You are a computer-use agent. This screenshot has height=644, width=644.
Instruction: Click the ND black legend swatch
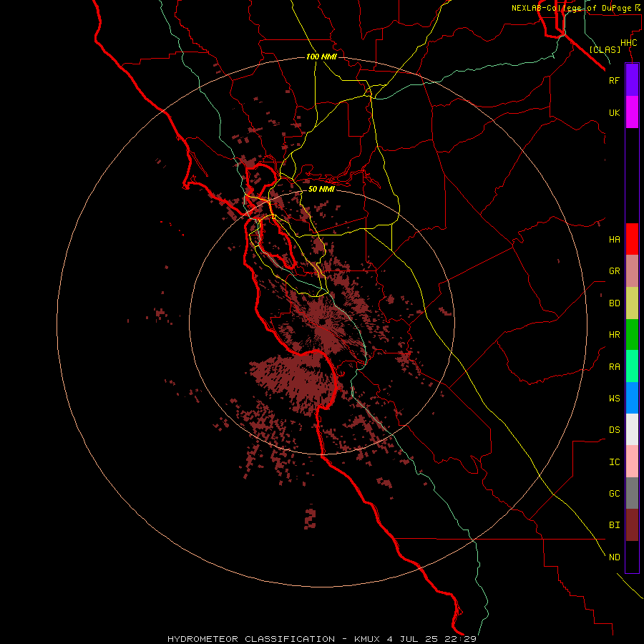pyautogui.click(x=632, y=557)
